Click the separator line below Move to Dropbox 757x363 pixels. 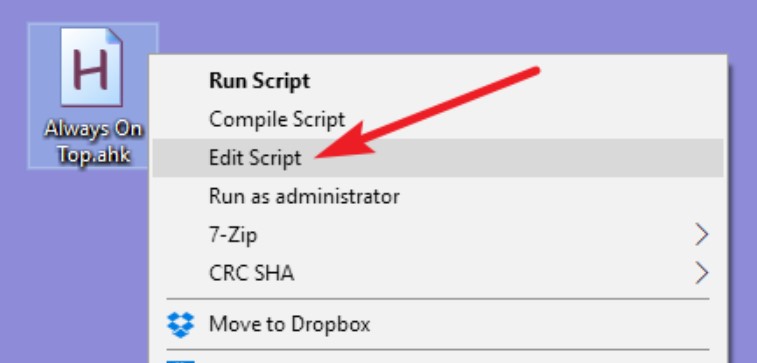pyautogui.click(x=438, y=349)
